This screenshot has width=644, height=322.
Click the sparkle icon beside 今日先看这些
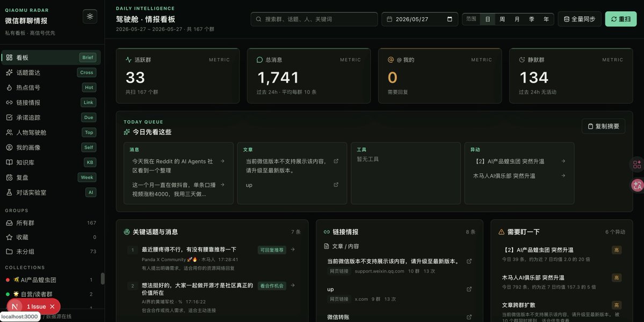click(127, 132)
